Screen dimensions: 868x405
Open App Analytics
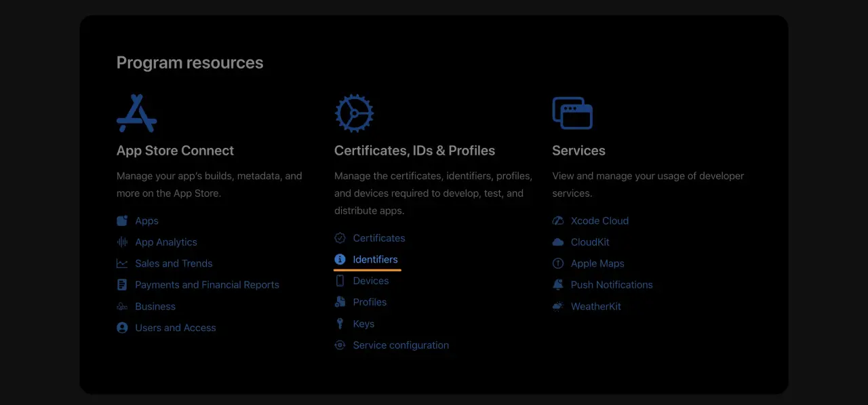coord(166,242)
